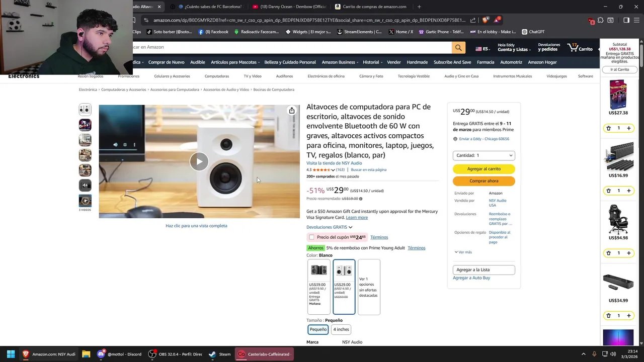The image size is (644, 362).
Task: Open new browser tab with plus button
Action: (419, 7)
